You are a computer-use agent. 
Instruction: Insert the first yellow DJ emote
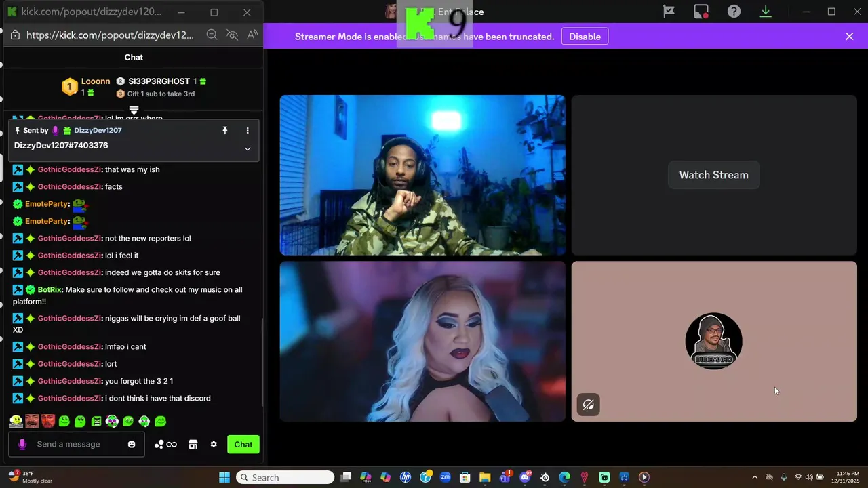point(16,422)
